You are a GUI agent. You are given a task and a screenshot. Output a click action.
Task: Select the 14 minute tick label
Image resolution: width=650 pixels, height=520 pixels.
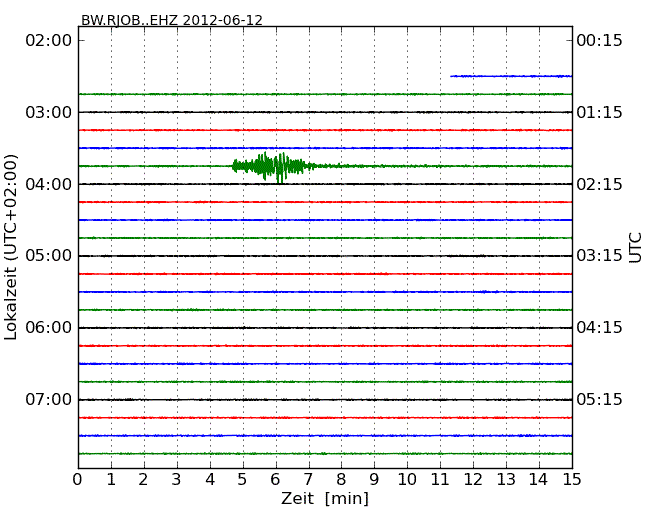(539, 480)
